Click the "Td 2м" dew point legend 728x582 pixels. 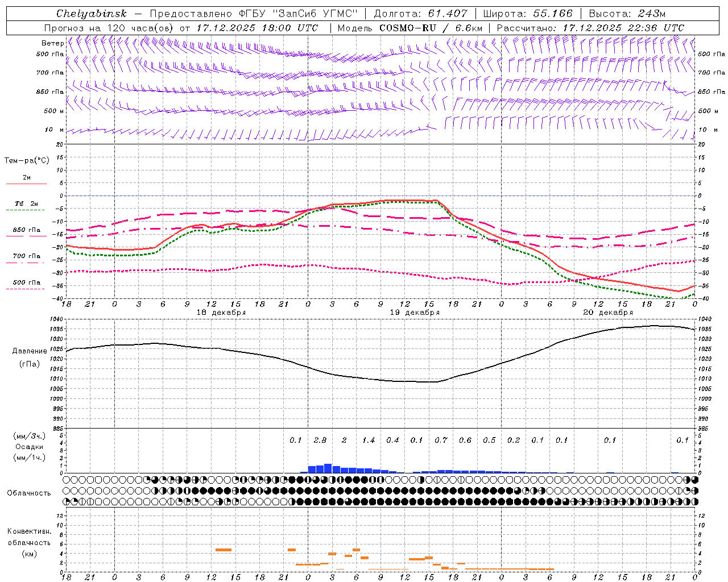pos(26,203)
